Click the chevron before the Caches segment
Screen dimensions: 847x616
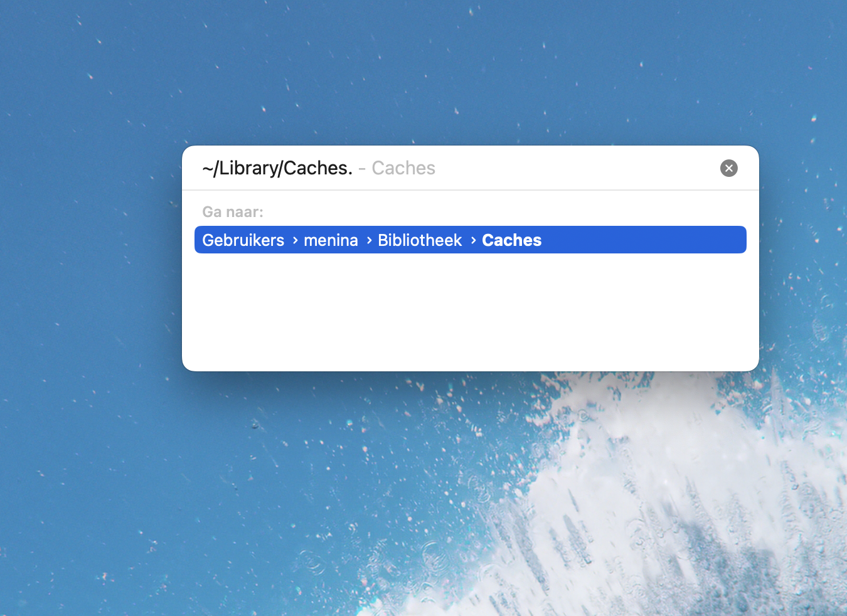click(x=473, y=240)
